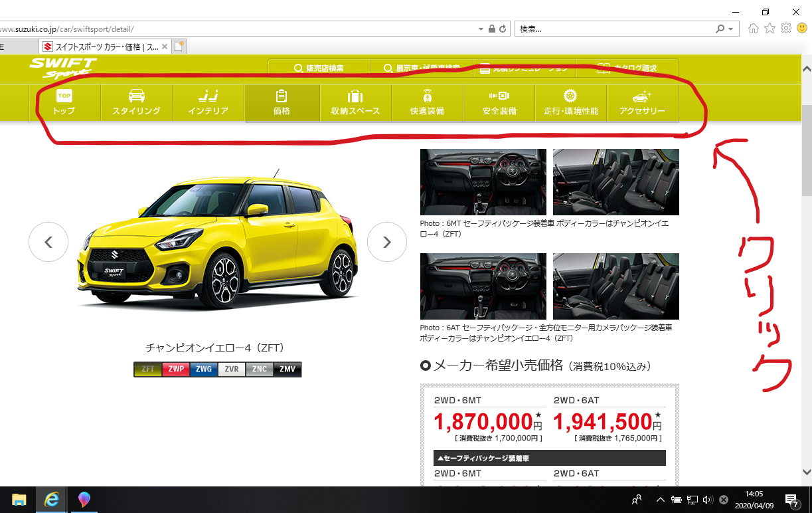Show previous car image with left arrow
This screenshot has height=513, width=812.
pyautogui.click(x=48, y=242)
